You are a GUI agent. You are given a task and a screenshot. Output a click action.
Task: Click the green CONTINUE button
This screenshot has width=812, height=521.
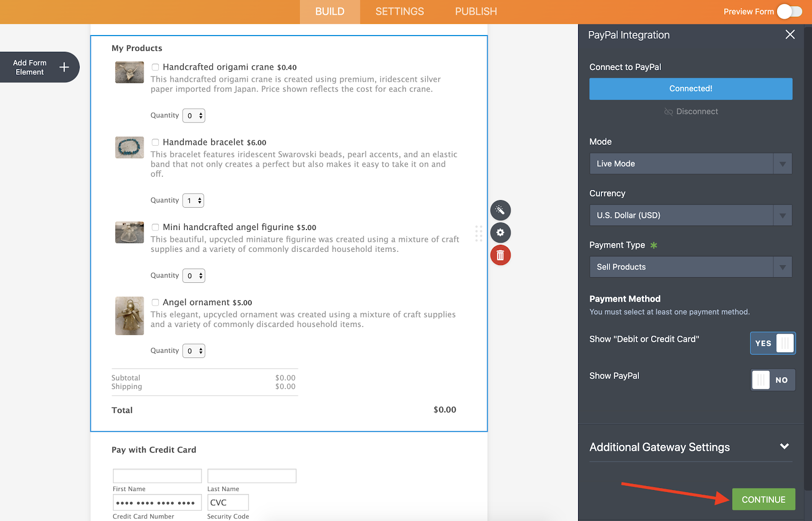click(763, 500)
